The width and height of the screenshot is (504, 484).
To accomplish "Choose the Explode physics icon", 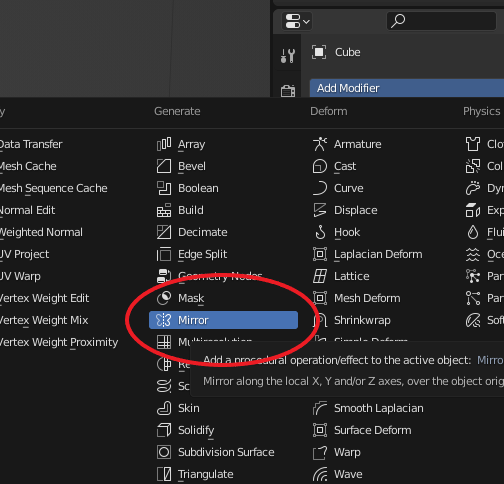I will [x=473, y=210].
